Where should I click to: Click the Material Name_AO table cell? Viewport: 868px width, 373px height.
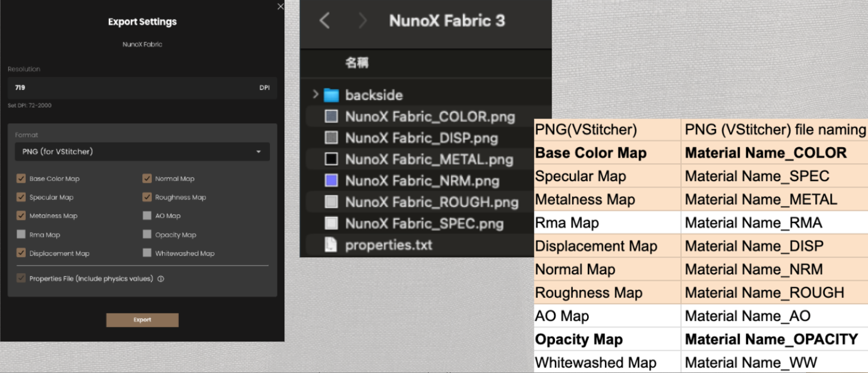(x=775, y=316)
